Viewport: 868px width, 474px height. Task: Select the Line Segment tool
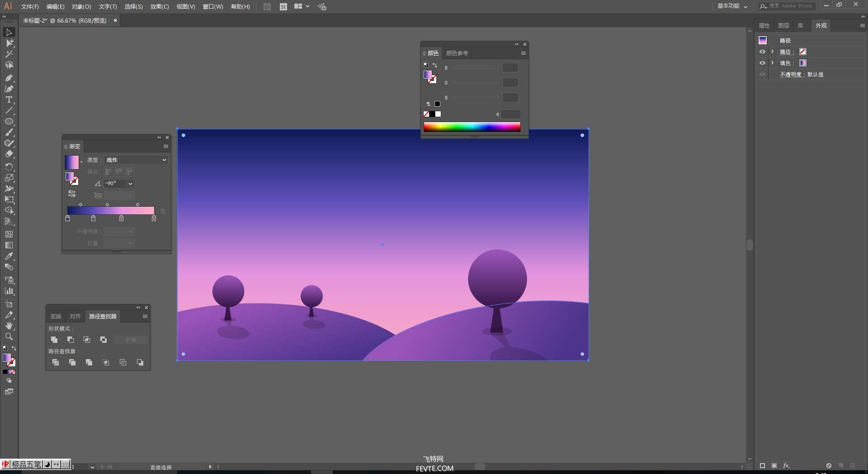coord(9,111)
